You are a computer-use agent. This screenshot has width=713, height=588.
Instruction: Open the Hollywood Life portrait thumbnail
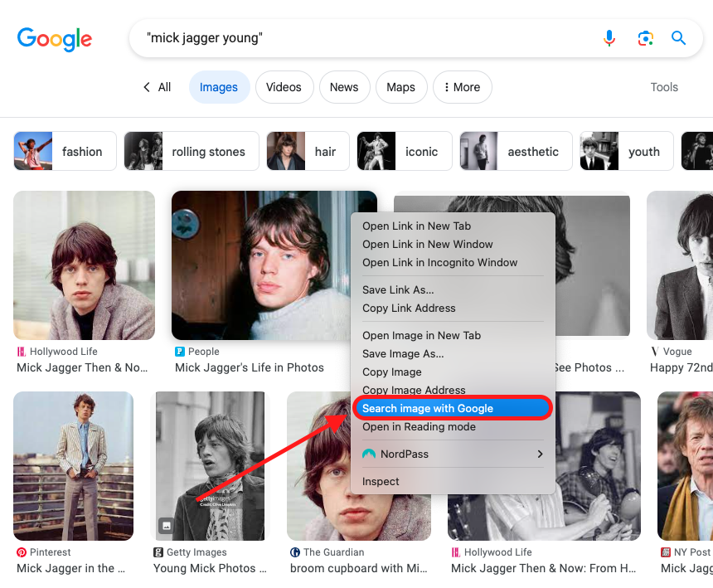click(84, 265)
